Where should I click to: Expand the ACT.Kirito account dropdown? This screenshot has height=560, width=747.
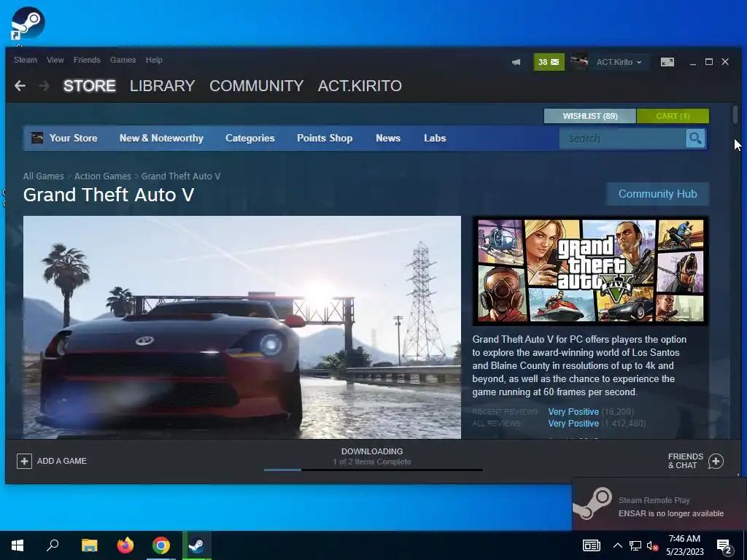(619, 62)
